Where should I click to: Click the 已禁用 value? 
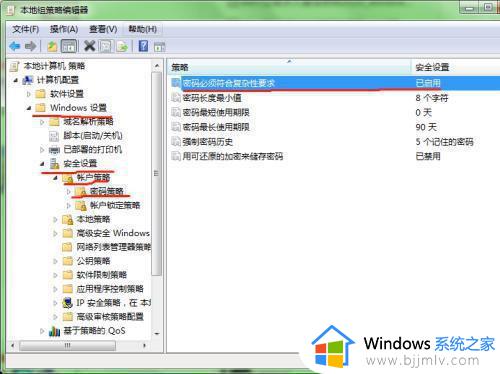(428, 156)
